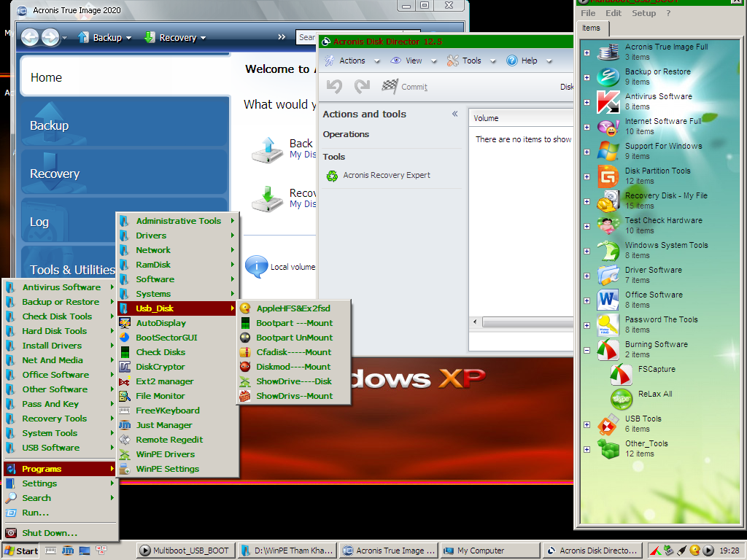Select Diskmod----Mount in the submenu

(293, 367)
